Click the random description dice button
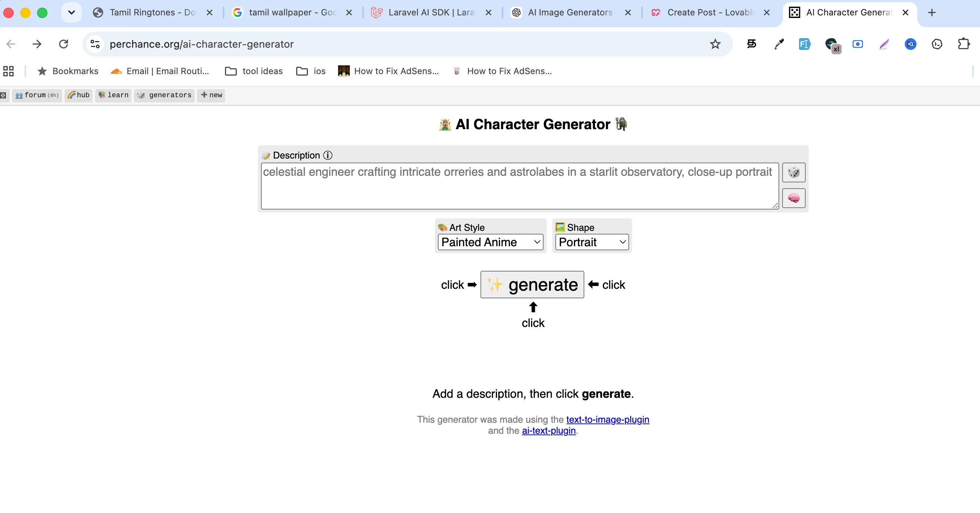980x513 pixels. tap(794, 172)
